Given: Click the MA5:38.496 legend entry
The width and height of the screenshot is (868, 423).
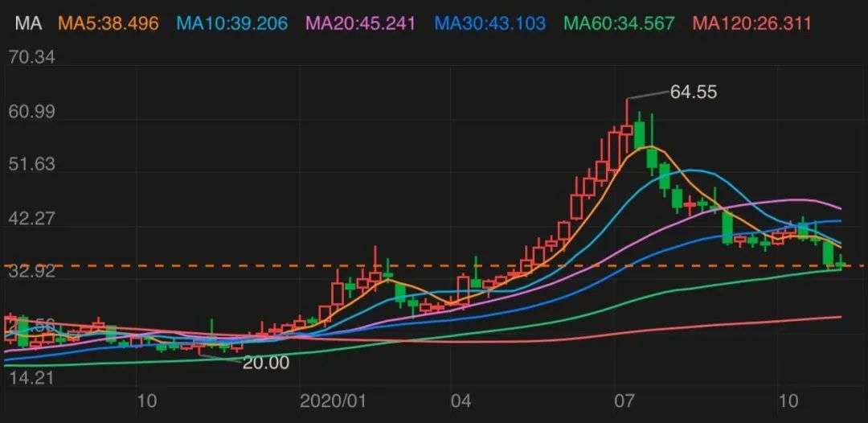Looking at the screenshot, I should tap(108, 23).
